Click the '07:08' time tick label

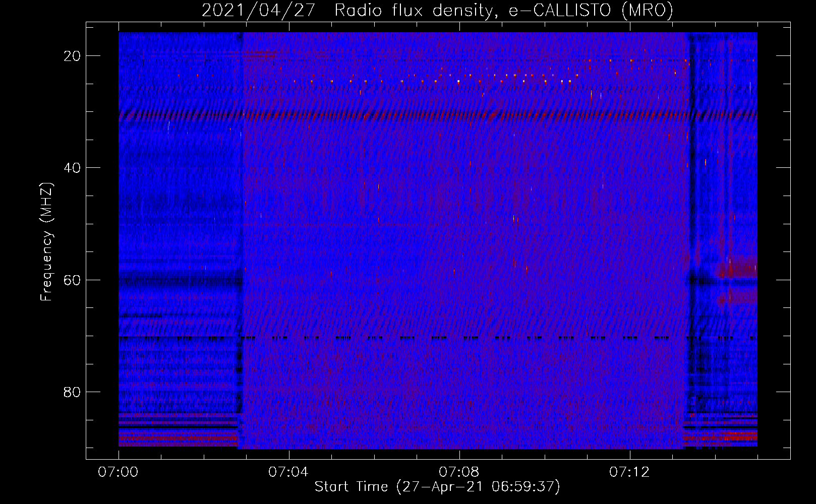point(459,472)
